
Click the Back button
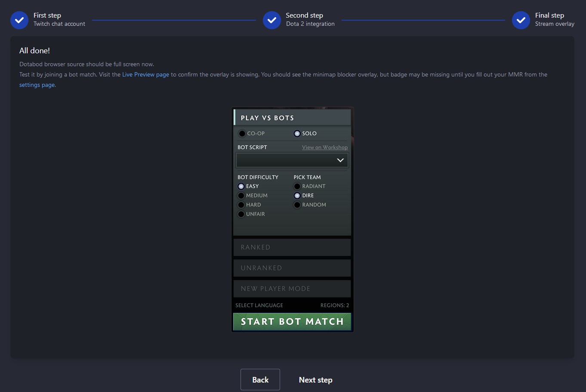pos(260,380)
